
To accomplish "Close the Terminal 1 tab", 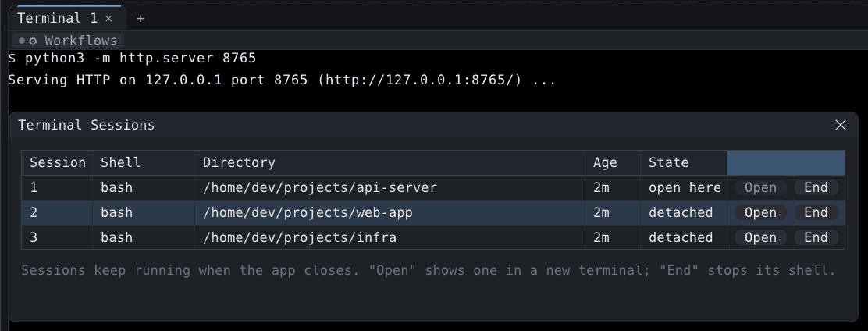I will pyautogui.click(x=108, y=18).
